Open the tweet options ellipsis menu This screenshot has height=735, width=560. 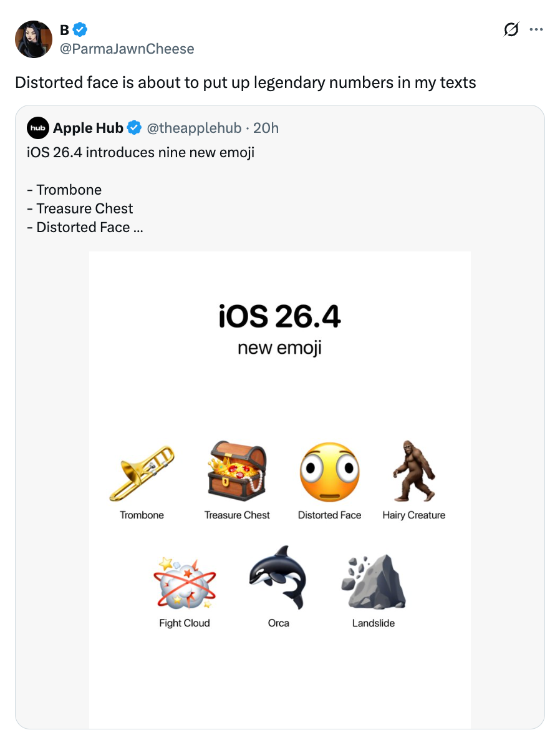tap(536, 29)
